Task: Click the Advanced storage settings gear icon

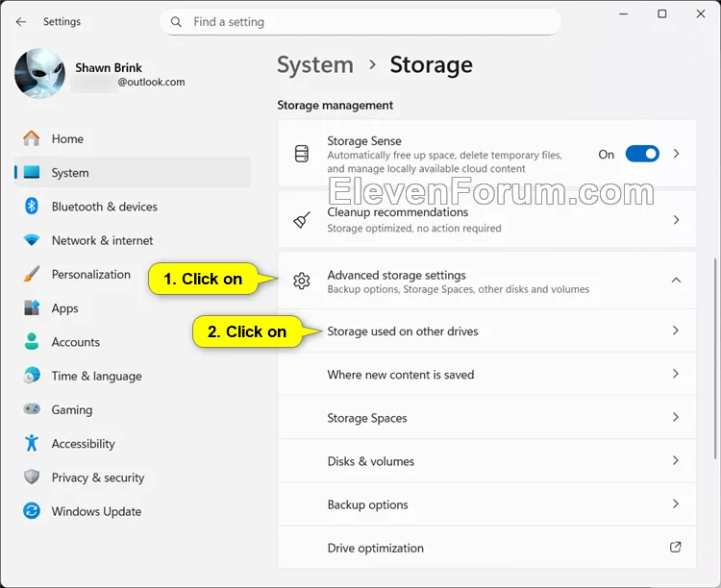Action: [x=302, y=281]
